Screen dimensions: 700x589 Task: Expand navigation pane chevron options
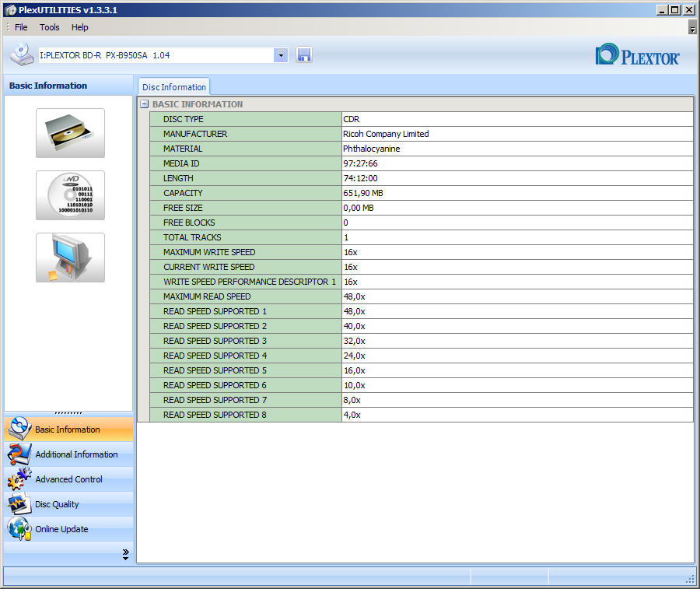[x=125, y=554]
